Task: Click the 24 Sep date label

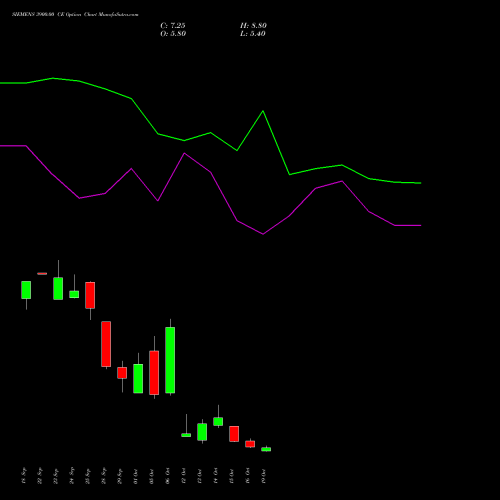Action: pos(72,476)
